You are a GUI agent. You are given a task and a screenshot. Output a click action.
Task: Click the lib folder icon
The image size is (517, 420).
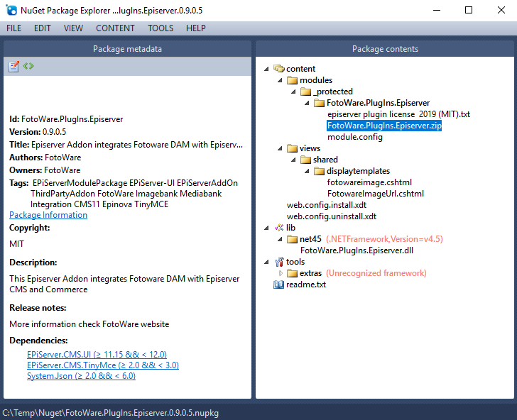point(279,228)
